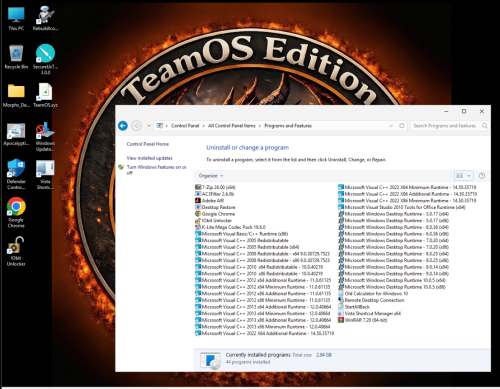The image size is (500, 389).
Task: Click the Google Chrome icon in program list
Action: point(198,214)
